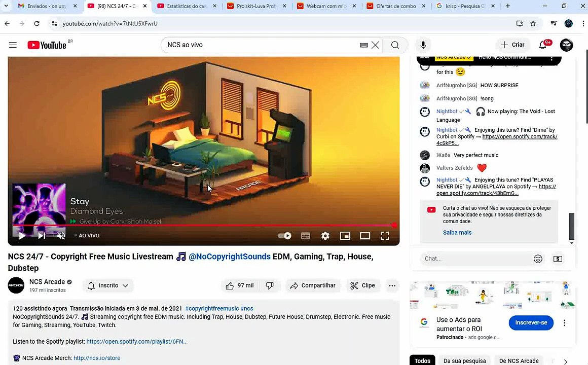Open Chrome three-dot menu
The image size is (588, 365).
pyautogui.click(x=583, y=23)
